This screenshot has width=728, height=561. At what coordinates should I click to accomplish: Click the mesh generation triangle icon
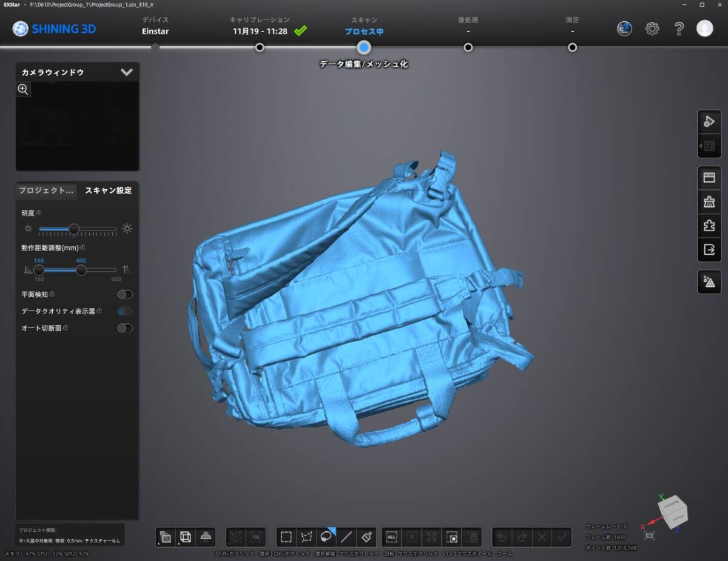[709, 282]
